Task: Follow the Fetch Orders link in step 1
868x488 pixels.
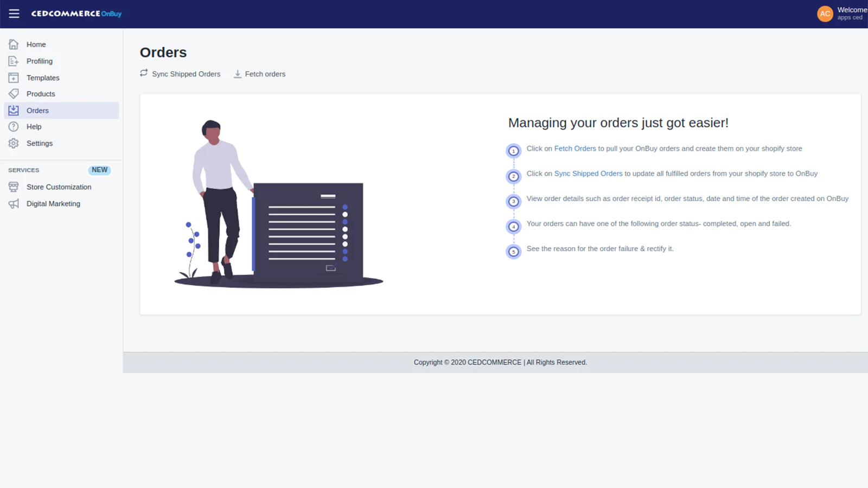Action: pos(575,149)
